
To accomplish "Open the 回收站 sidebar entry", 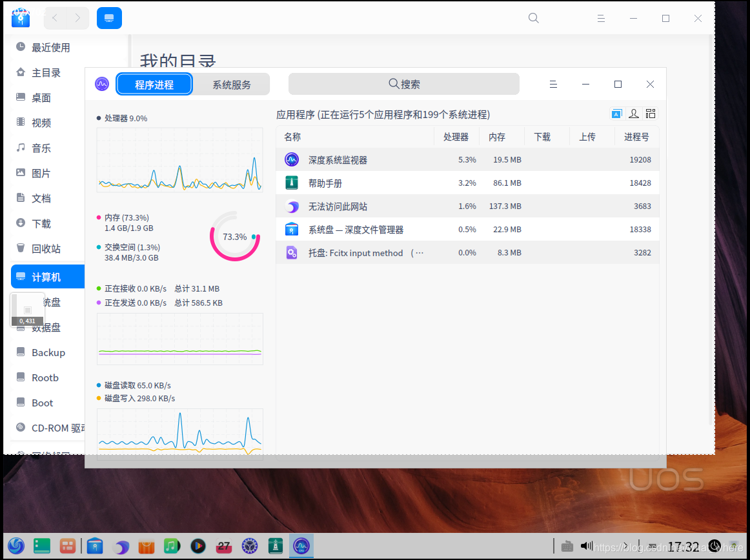I will [48, 248].
